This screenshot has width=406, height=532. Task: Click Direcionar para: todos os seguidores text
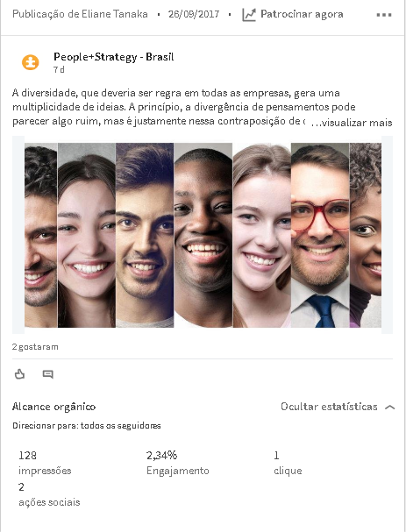pyautogui.click(x=87, y=425)
